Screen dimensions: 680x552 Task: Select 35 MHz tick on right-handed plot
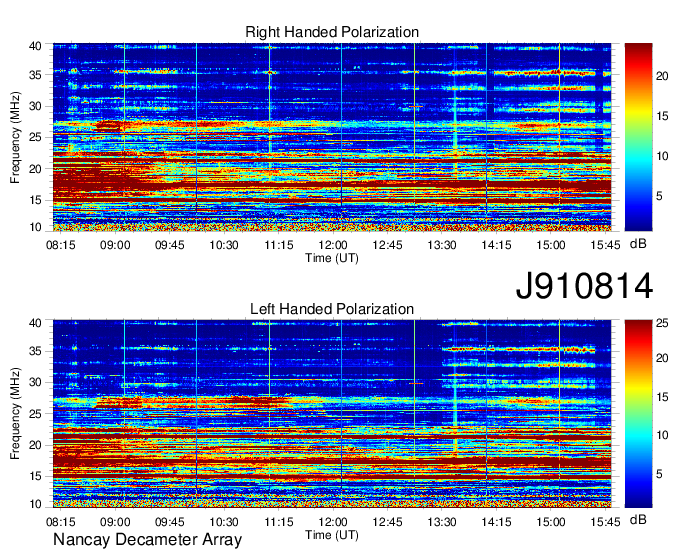(36, 75)
